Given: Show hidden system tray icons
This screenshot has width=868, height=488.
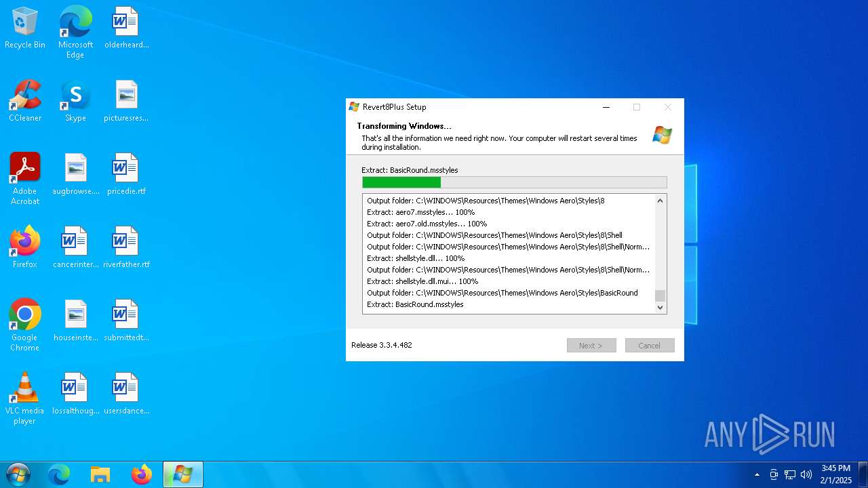Looking at the screenshot, I should point(757,474).
